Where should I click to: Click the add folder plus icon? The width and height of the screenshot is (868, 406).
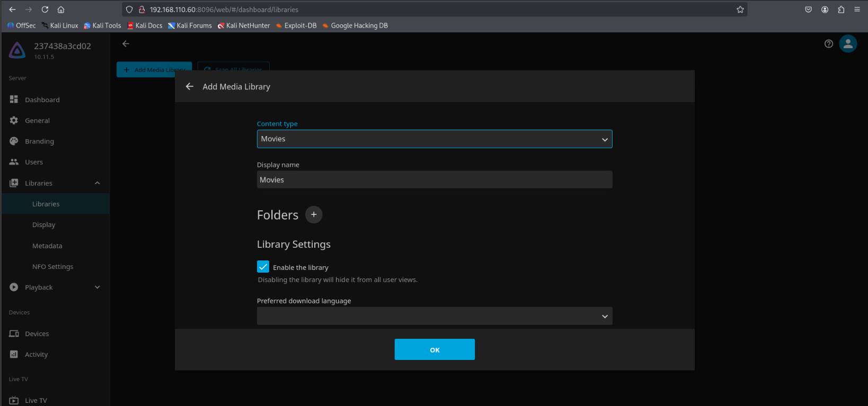click(314, 214)
